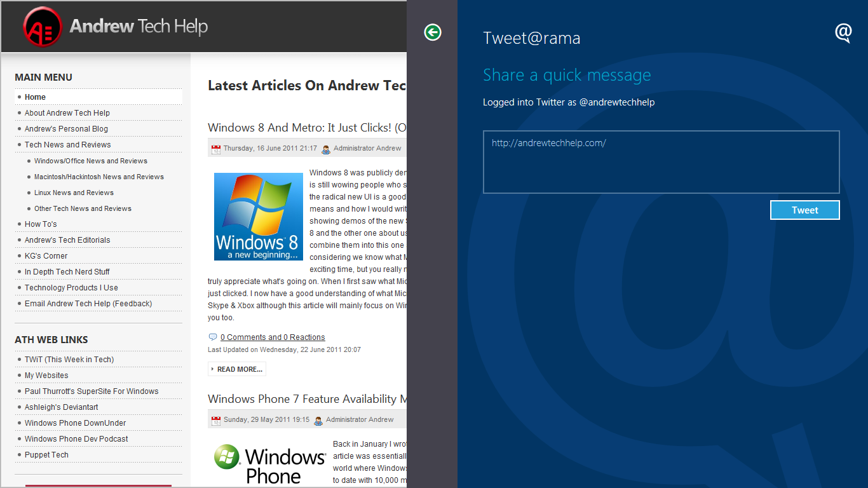Open Windows 8 And Metro article title

[x=307, y=128]
